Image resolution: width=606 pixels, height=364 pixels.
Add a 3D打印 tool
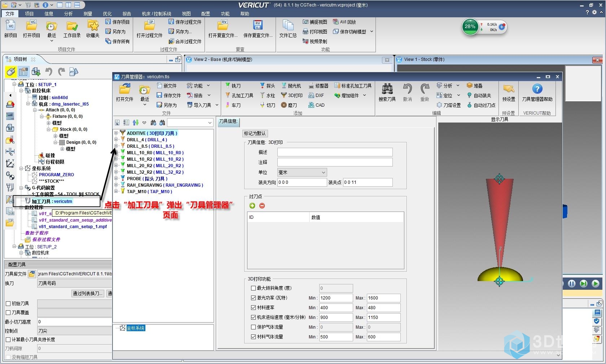[x=292, y=96]
